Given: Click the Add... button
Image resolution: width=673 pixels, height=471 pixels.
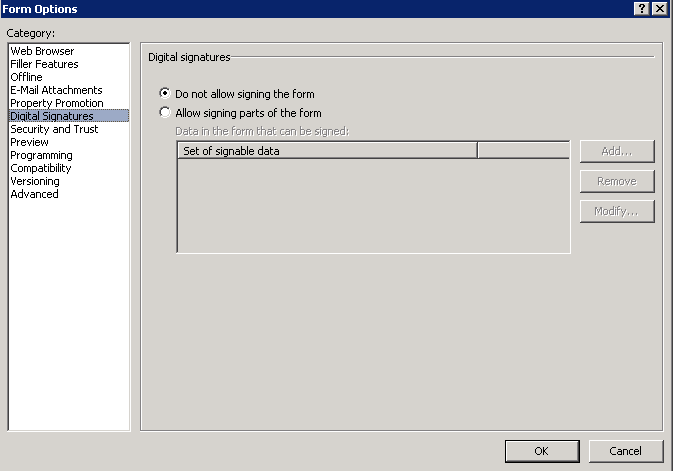Looking at the screenshot, I should point(617,151).
